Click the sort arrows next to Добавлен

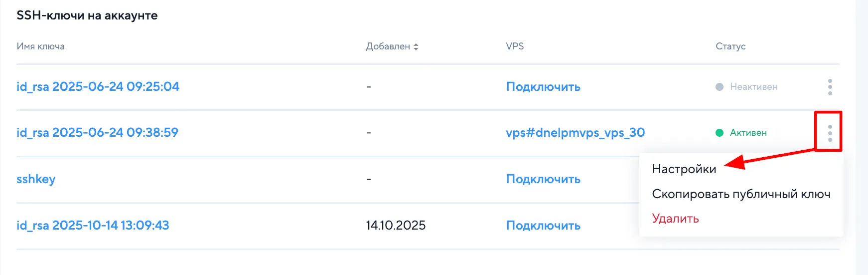click(x=416, y=46)
